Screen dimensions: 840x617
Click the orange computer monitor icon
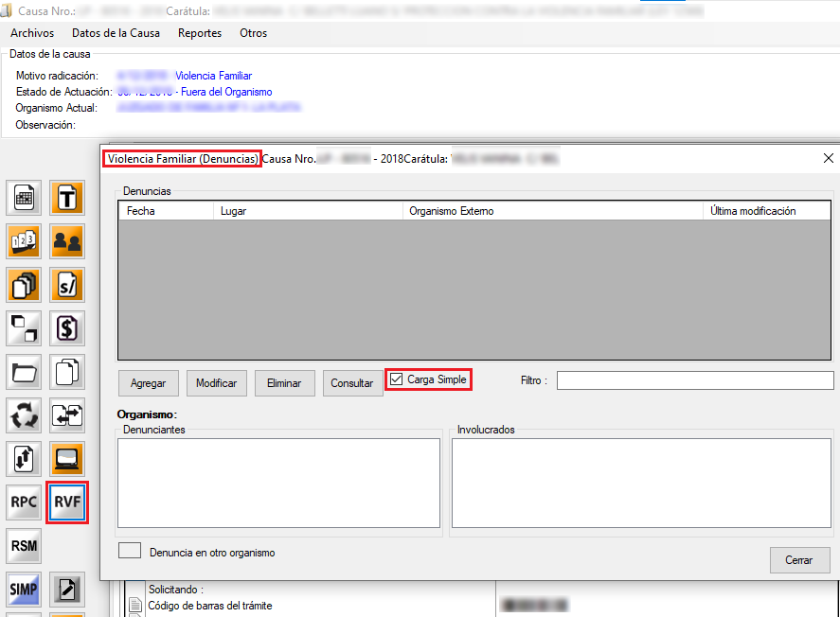67,459
